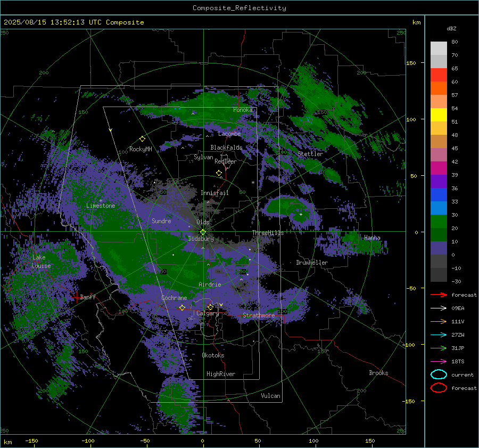Screen dimensions: 479x448
Task: Click the Olds label
Action: 203,222
